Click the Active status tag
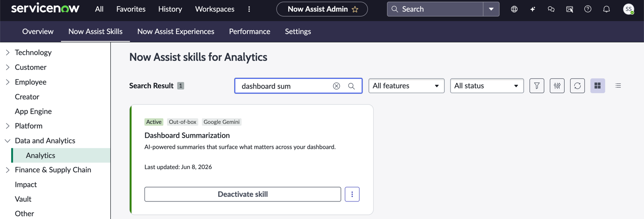 pos(154,122)
